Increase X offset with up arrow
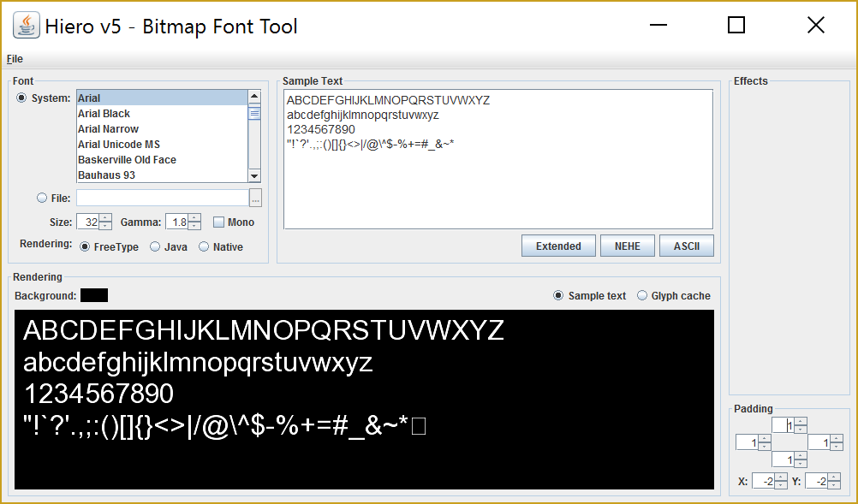Screen dimensions: 858x504 pos(781,477)
